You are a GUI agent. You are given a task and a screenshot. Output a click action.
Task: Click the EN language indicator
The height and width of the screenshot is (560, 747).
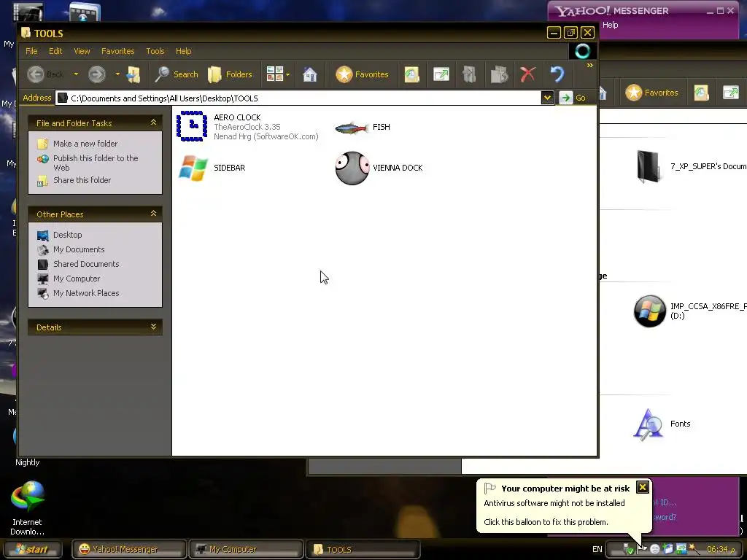tap(597, 549)
